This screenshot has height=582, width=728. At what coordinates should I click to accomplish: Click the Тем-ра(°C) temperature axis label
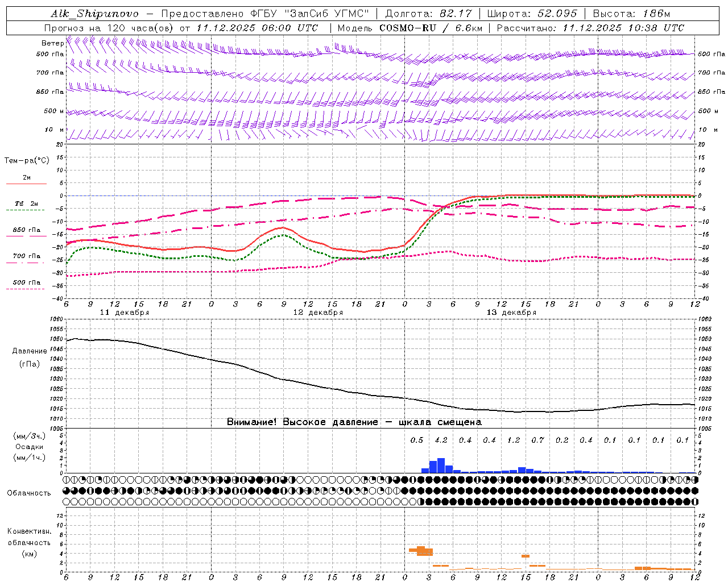tap(27, 161)
